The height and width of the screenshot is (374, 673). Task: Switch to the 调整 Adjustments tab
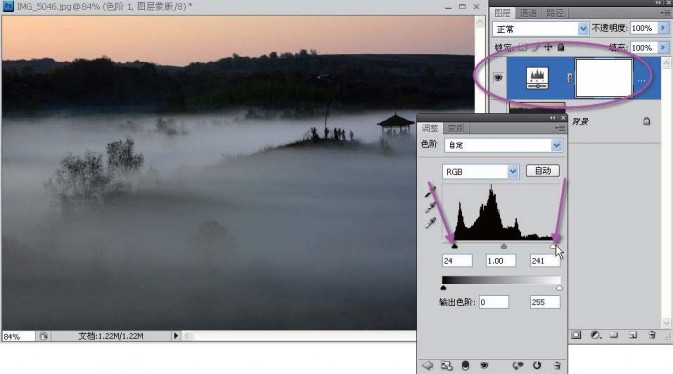[430, 128]
